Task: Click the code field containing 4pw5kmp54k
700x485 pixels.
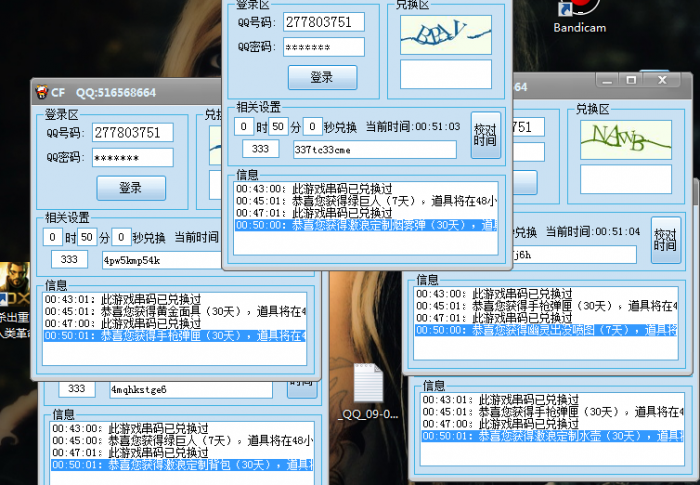Action: pos(162,260)
